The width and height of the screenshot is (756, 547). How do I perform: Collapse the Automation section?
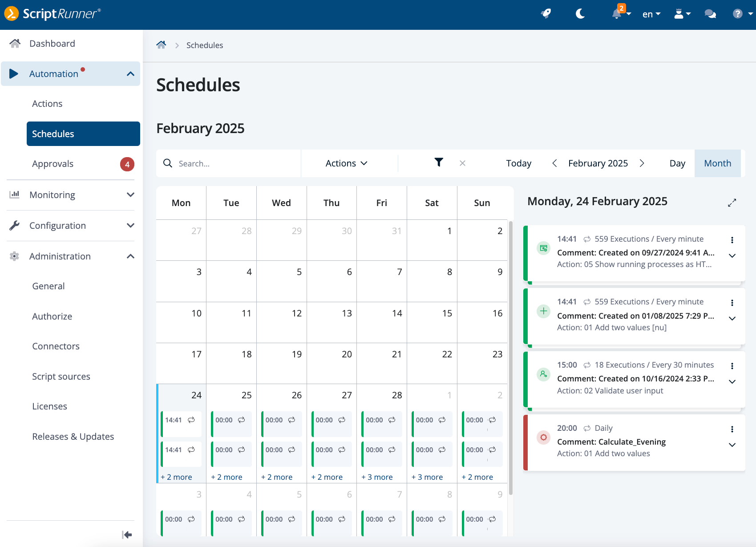click(130, 74)
